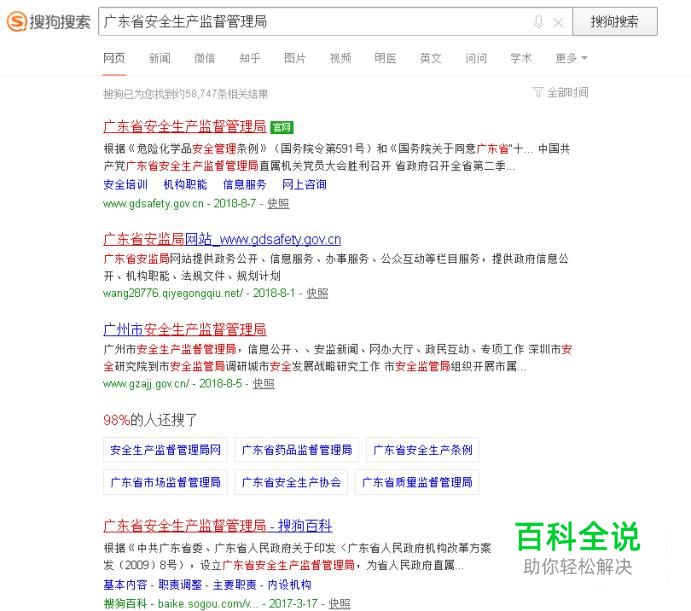Switch to the 问问 tab
This screenshot has height=611, width=691.
pos(476,58)
